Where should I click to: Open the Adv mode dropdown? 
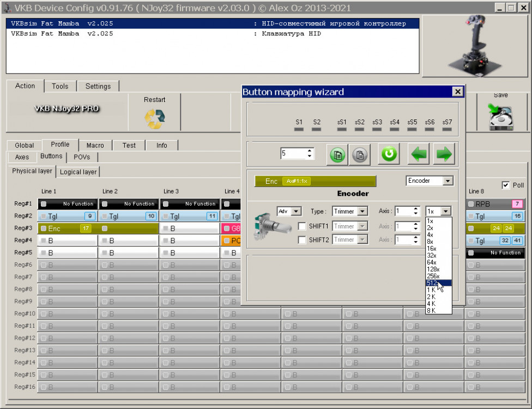[296, 212]
